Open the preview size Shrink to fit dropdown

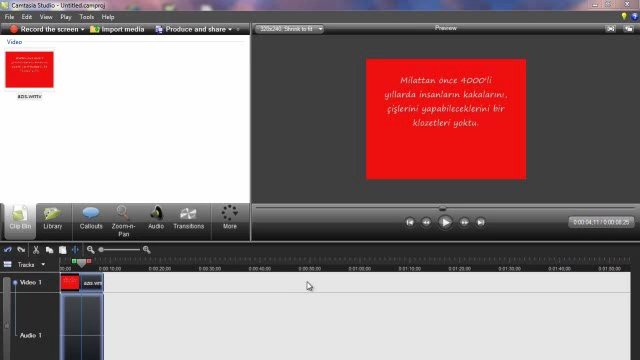click(289, 29)
